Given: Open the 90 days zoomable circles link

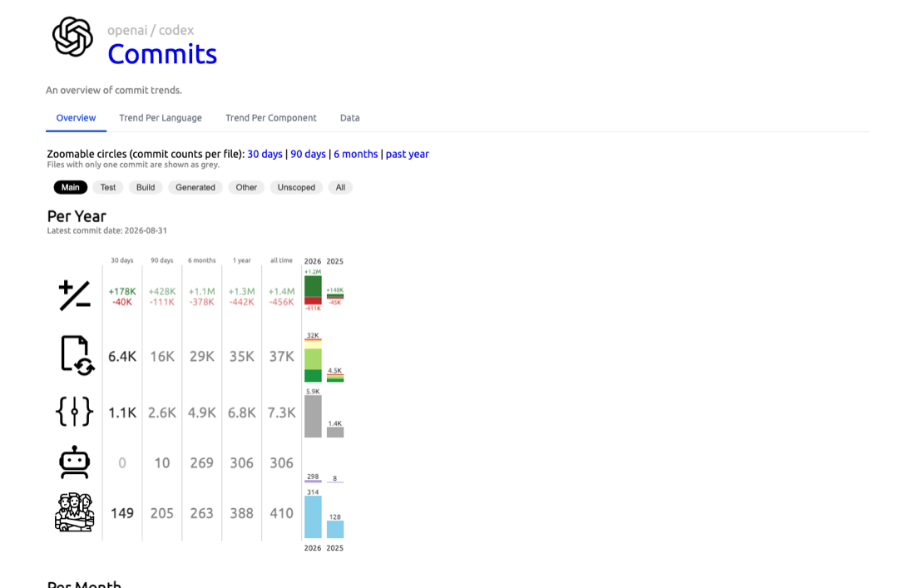Looking at the screenshot, I should tap(308, 154).
